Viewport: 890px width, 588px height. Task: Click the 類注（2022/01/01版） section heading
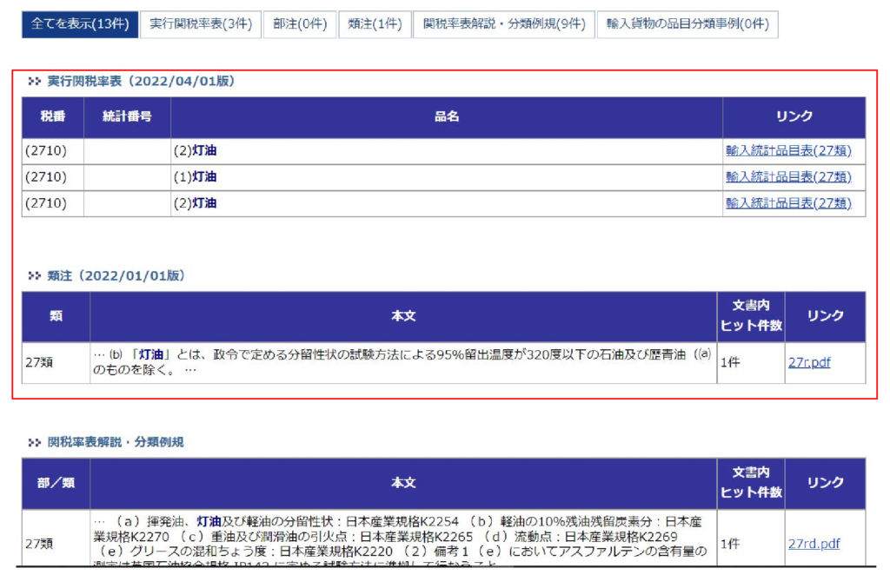[116, 276]
